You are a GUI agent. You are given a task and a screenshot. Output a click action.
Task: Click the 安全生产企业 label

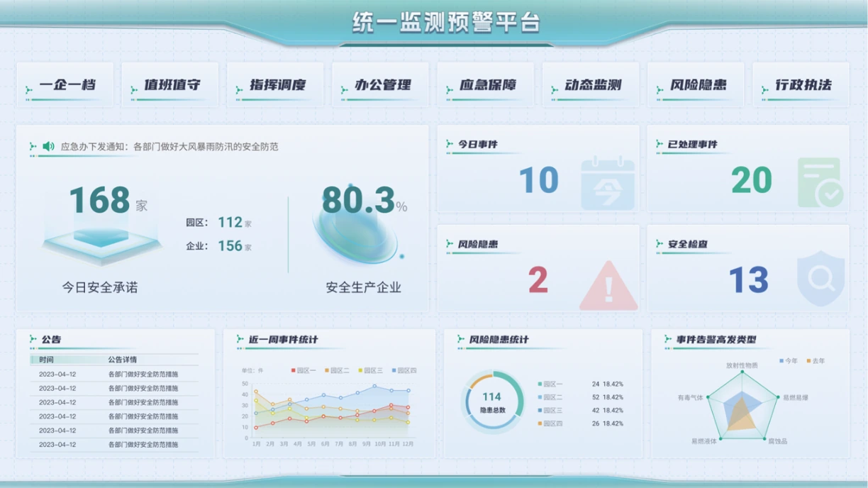[x=364, y=287]
